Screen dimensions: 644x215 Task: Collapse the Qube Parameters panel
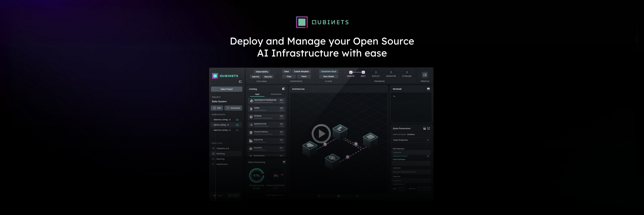(x=424, y=128)
